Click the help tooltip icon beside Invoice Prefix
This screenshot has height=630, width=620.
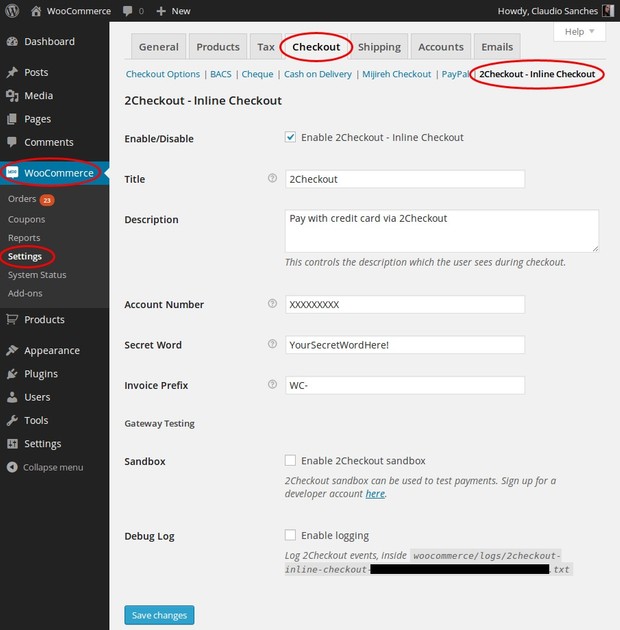point(272,385)
